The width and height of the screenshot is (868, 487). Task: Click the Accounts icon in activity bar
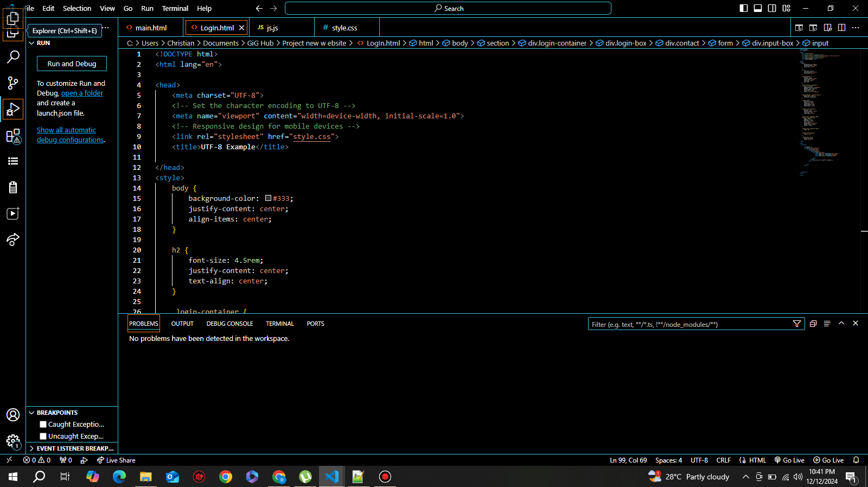tap(13, 415)
